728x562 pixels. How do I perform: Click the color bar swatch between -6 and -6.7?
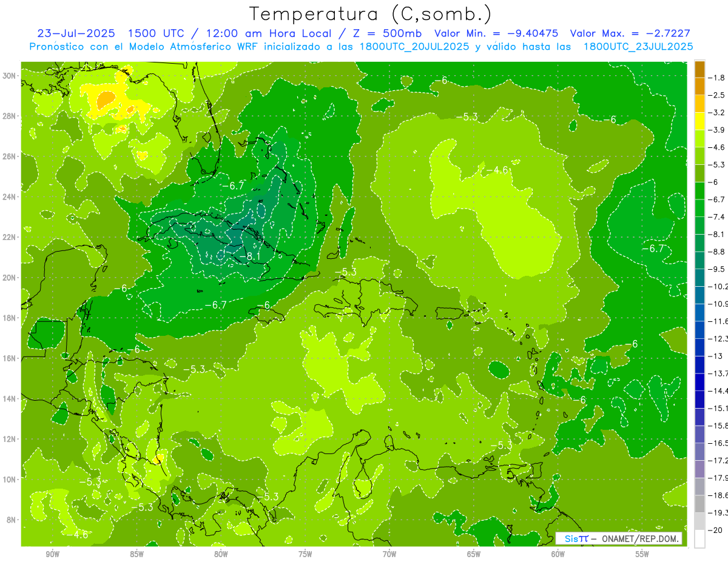699,191
